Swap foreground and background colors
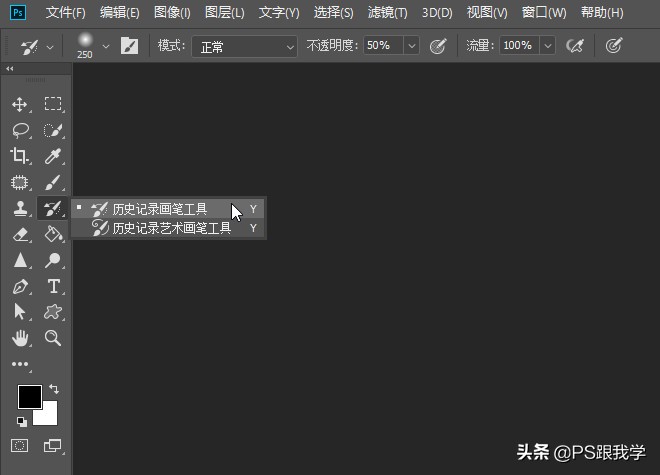The width and height of the screenshot is (660, 475). point(54,389)
